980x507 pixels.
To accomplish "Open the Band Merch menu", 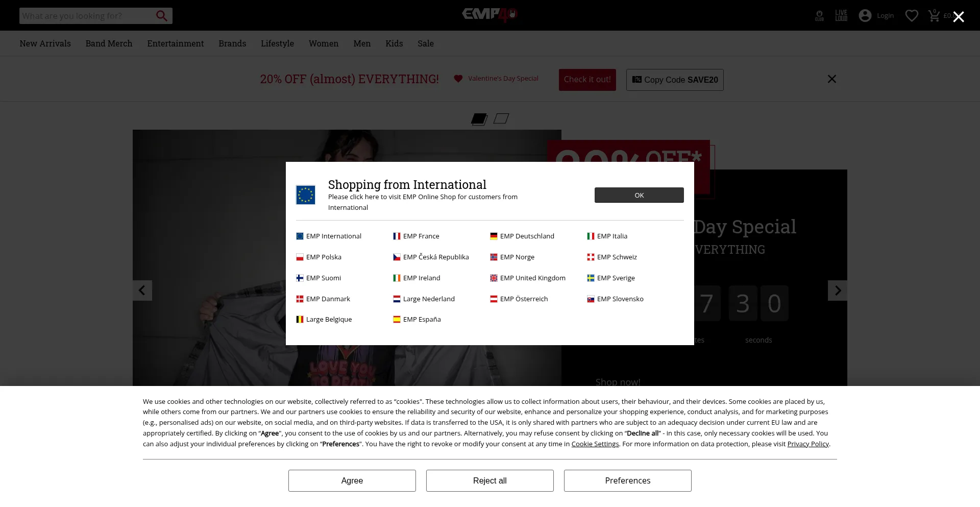I will coord(109,43).
